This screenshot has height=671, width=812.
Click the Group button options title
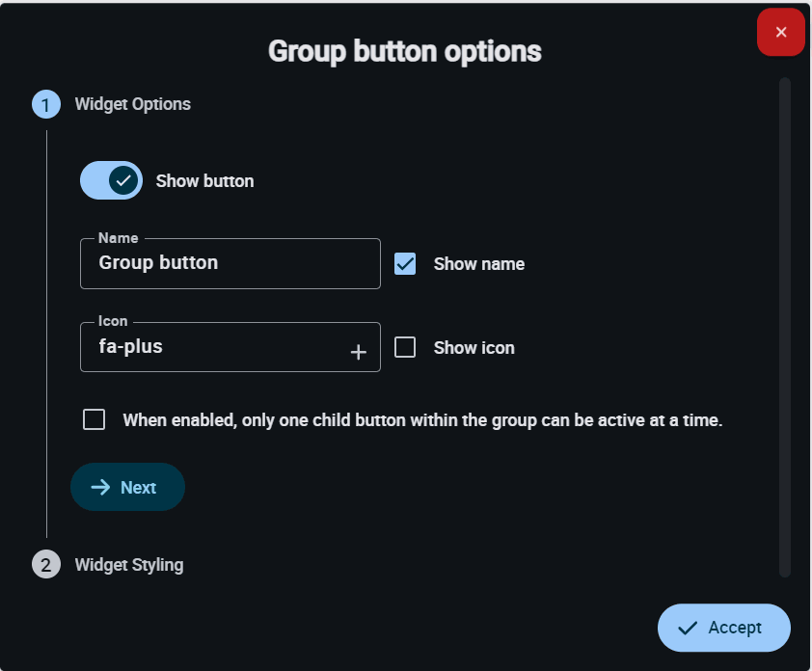pyautogui.click(x=405, y=51)
